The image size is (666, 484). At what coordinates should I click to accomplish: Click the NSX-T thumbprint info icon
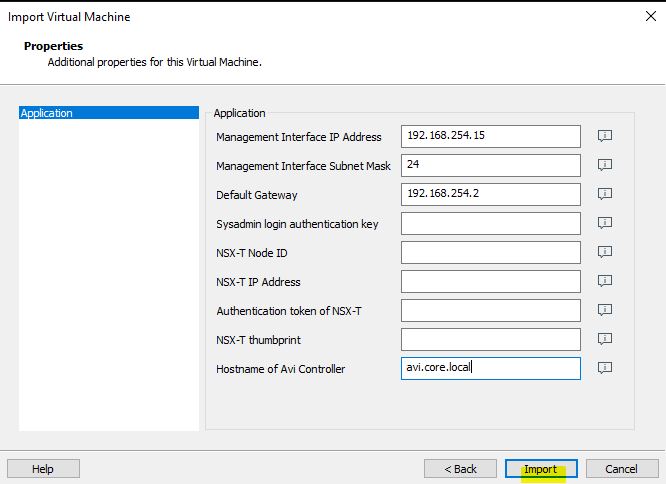pos(605,339)
